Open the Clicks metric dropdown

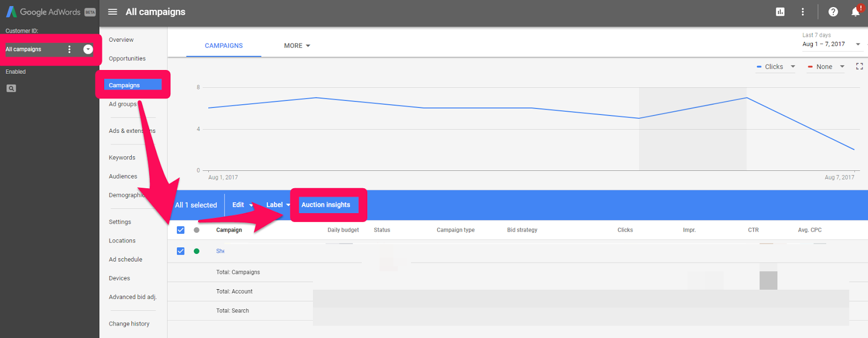click(776, 67)
